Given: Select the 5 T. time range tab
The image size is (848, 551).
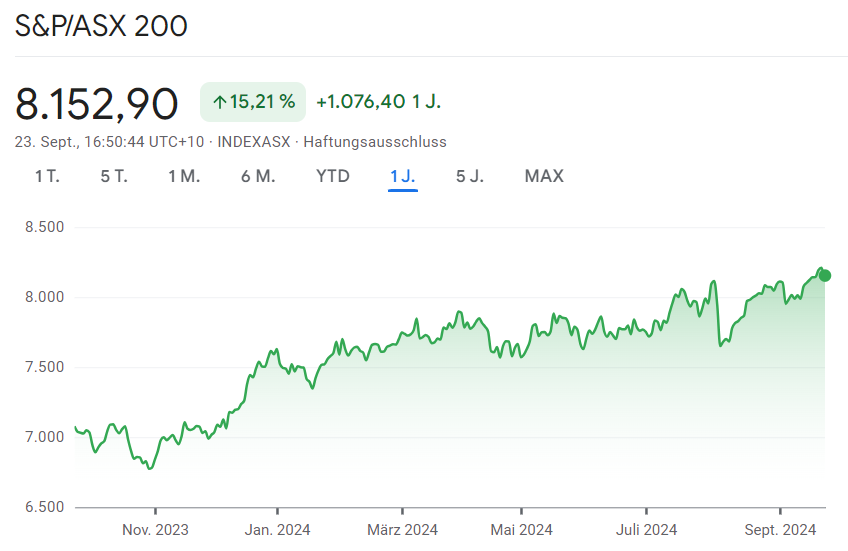Looking at the screenshot, I should tap(114, 176).
